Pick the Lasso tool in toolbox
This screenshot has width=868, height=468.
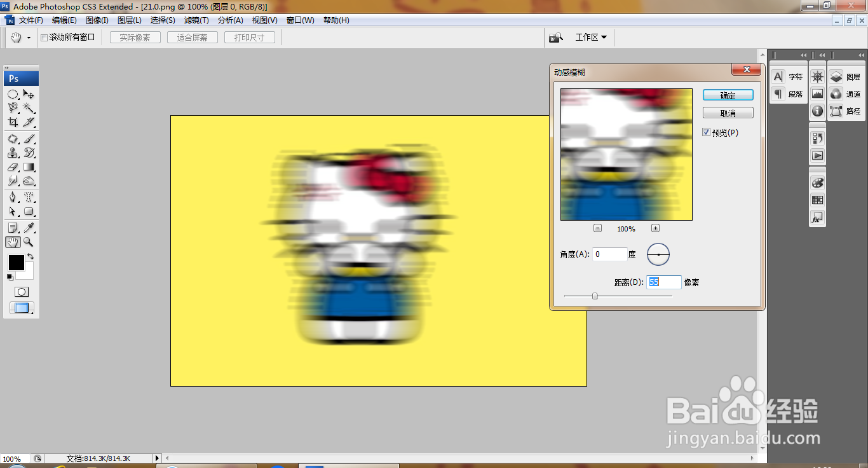pyautogui.click(x=13, y=108)
